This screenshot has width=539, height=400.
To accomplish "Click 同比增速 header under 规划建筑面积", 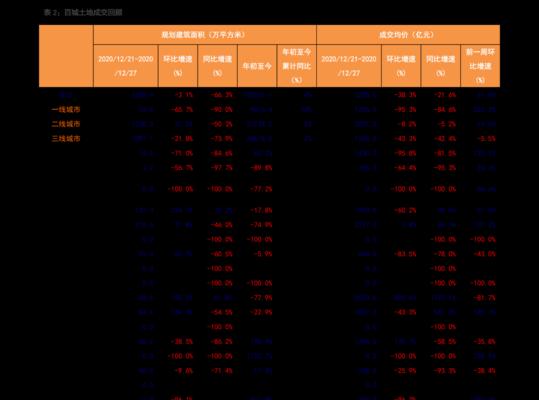I will [x=218, y=66].
